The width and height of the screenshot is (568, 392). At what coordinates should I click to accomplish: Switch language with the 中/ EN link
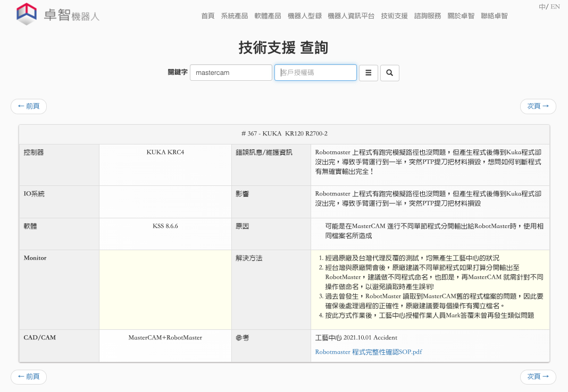coord(549,6)
